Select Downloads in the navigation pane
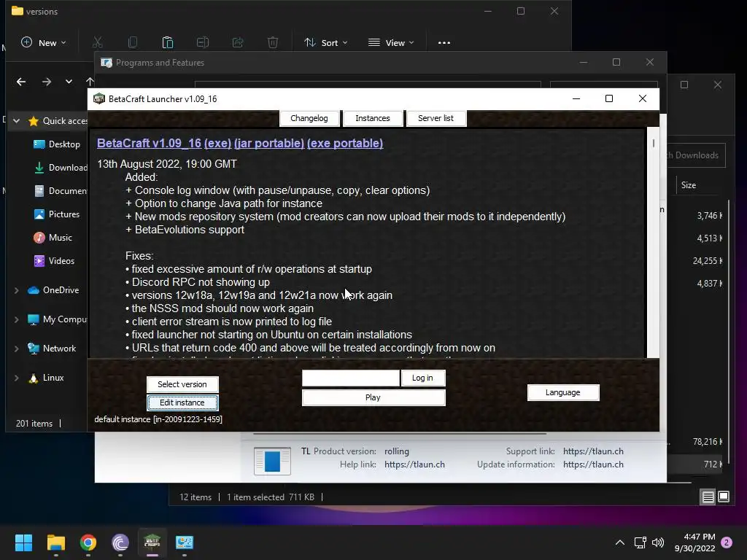Image resolution: width=747 pixels, height=560 pixels. (61, 168)
